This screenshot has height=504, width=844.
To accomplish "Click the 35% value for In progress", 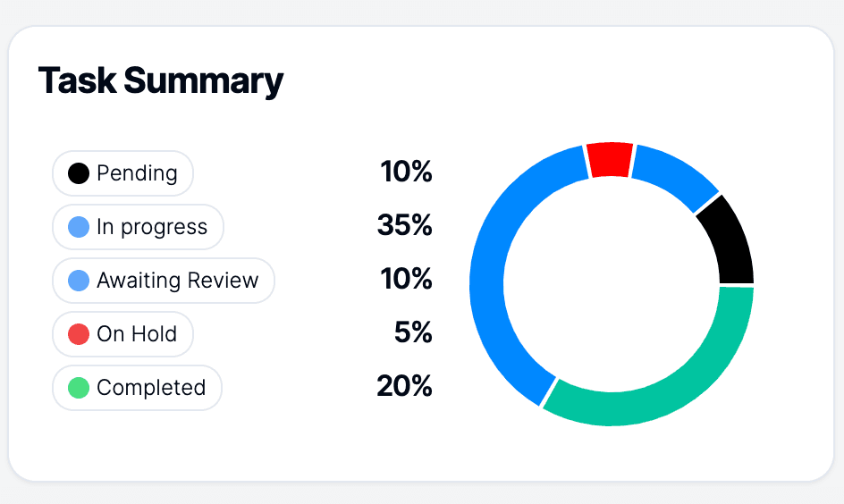I will 405,226.
